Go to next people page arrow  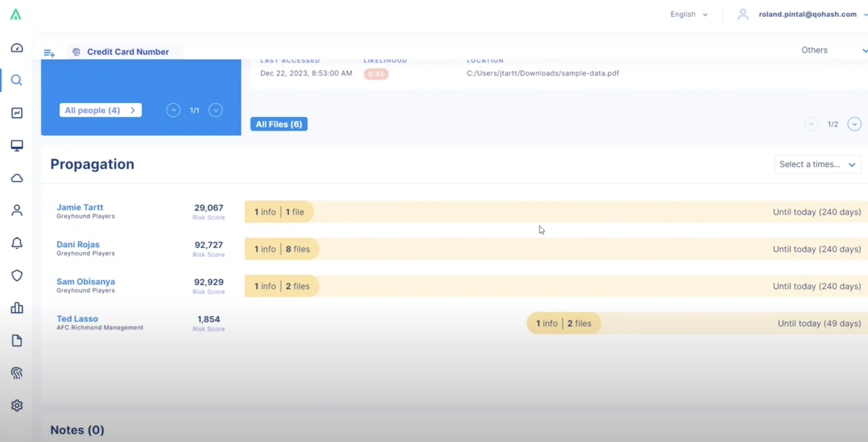pyautogui.click(x=216, y=110)
